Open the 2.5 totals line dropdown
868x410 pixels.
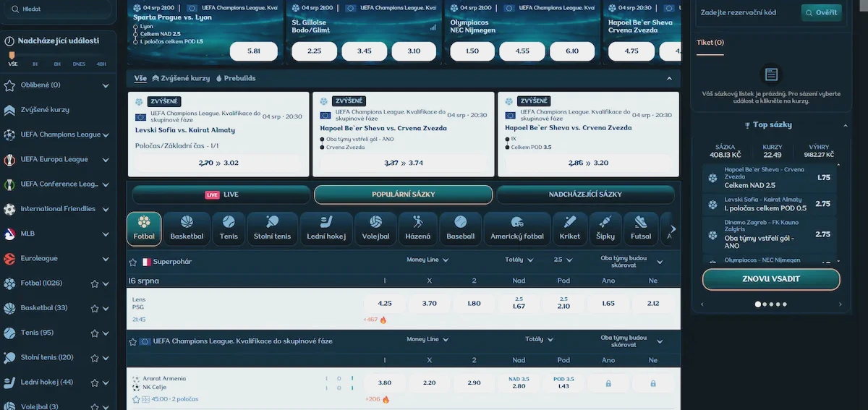(563, 260)
